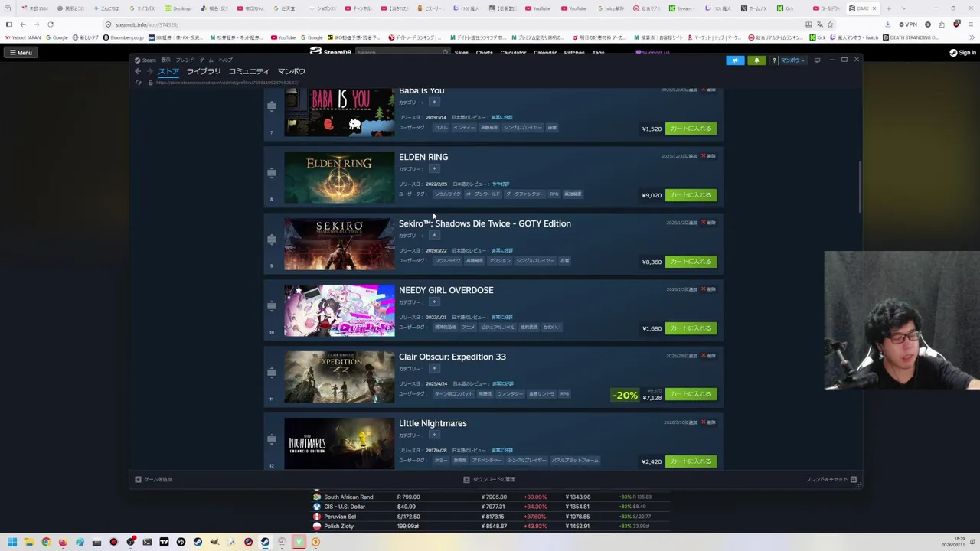Add ELDEN RING to cart
The image size is (980, 551).
(691, 195)
